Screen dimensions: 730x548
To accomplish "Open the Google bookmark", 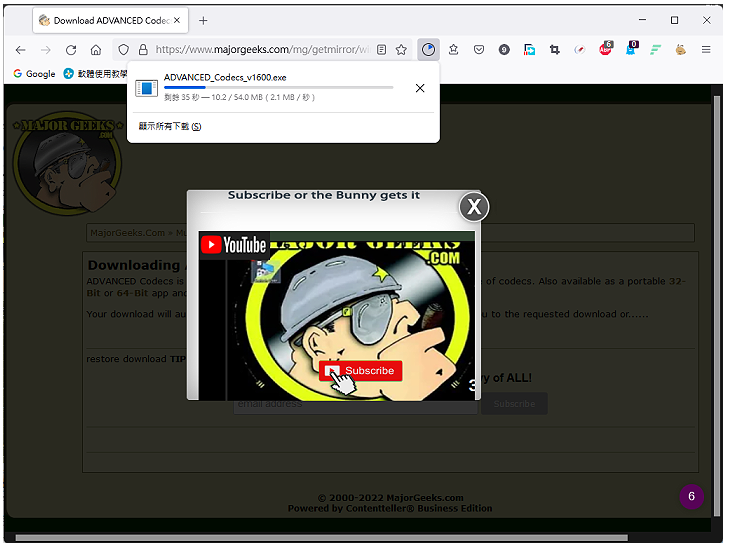I will point(34,74).
